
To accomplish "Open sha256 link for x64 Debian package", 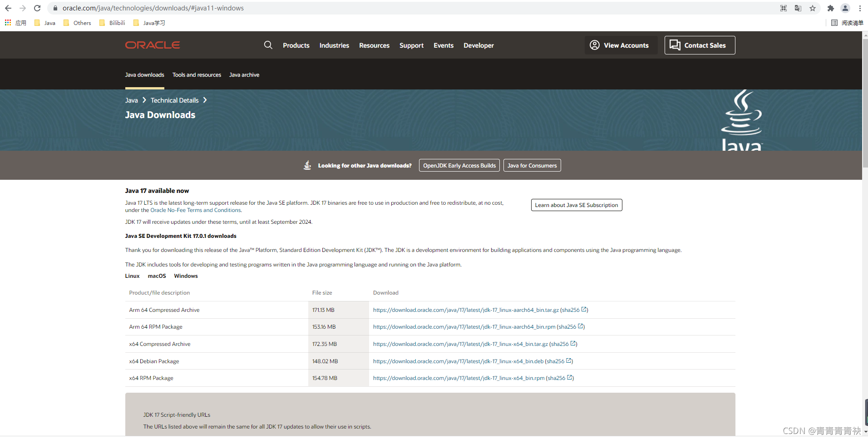I will click(x=559, y=361).
